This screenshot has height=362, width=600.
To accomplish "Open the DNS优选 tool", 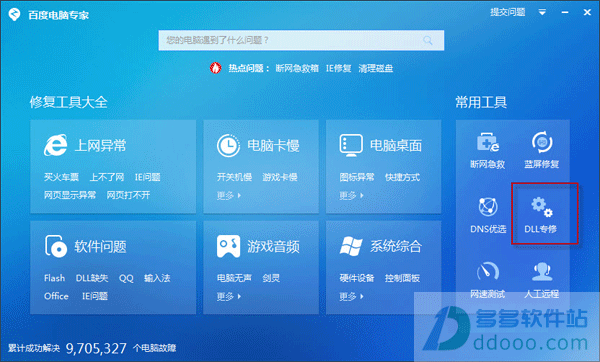I will [488, 215].
